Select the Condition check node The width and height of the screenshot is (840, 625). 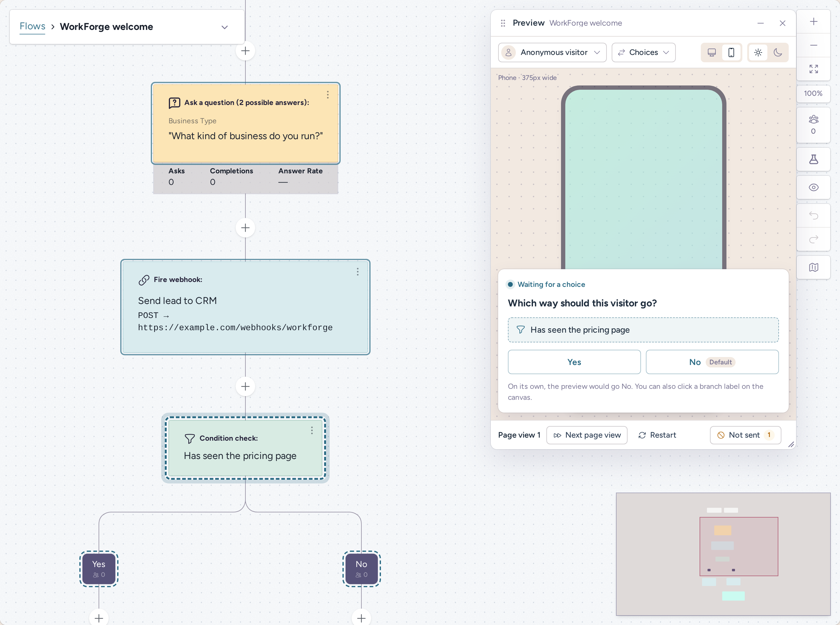point(245,448)
